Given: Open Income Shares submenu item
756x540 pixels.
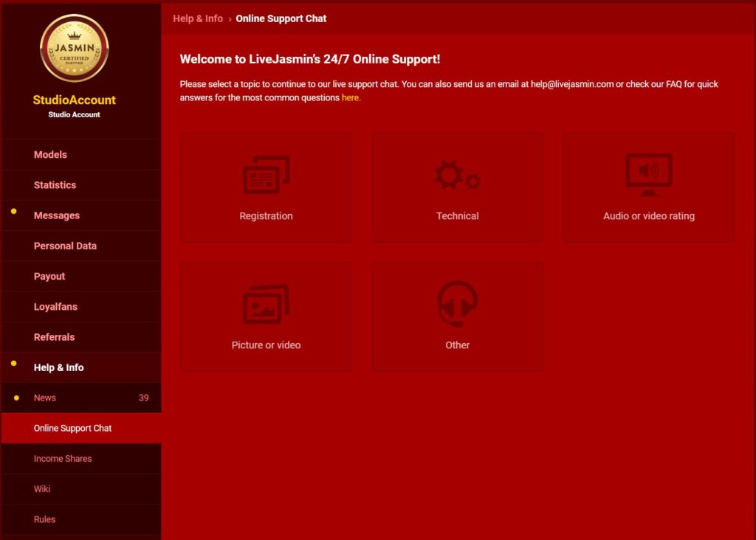Looking at the screenshot, I should (81, 459).
